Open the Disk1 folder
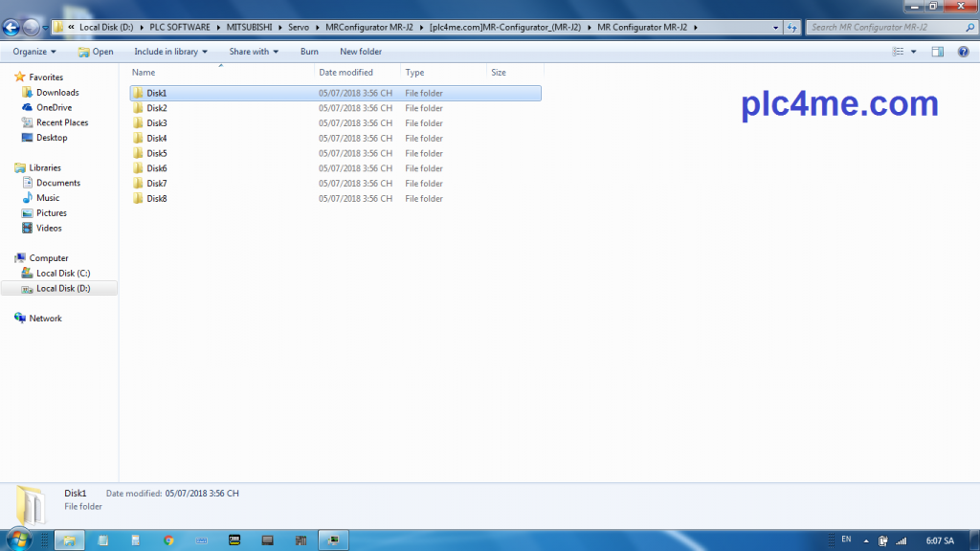 pos(156,94)
